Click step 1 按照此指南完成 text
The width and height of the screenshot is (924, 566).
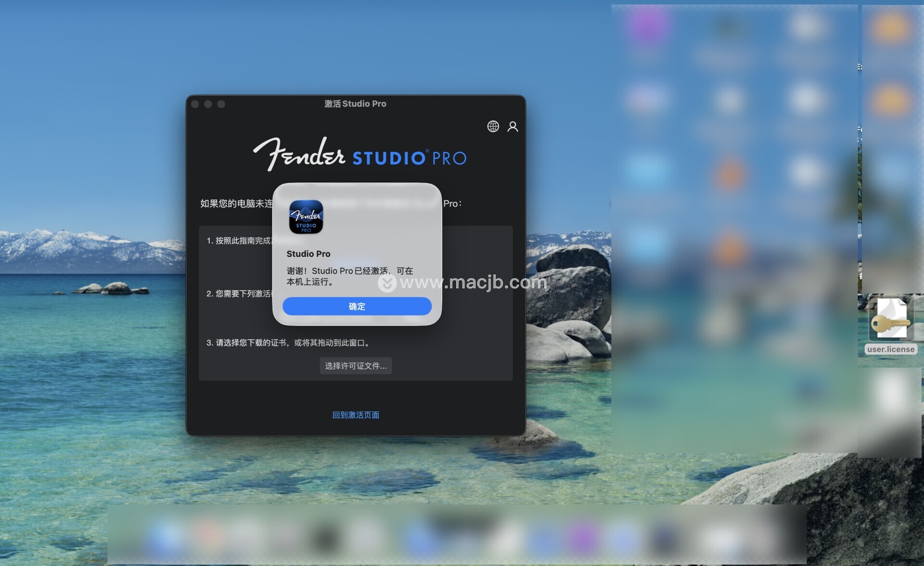tap(239, 241)
